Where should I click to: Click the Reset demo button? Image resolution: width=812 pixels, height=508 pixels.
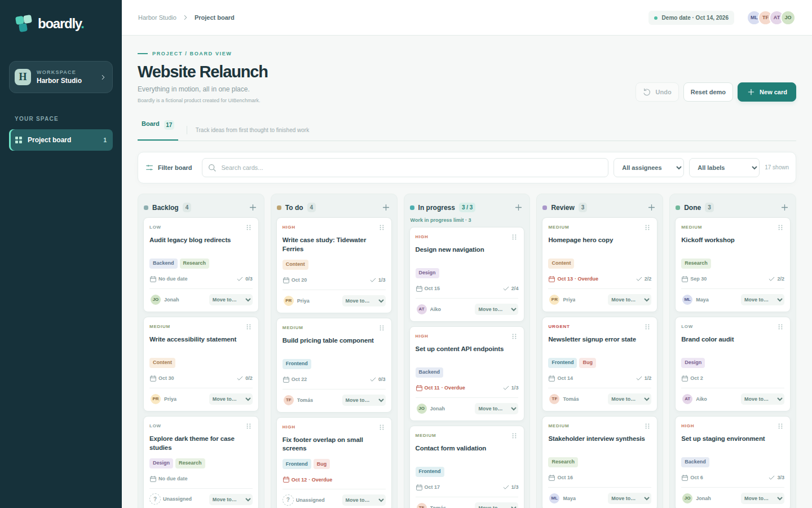[x=708, y=92]
